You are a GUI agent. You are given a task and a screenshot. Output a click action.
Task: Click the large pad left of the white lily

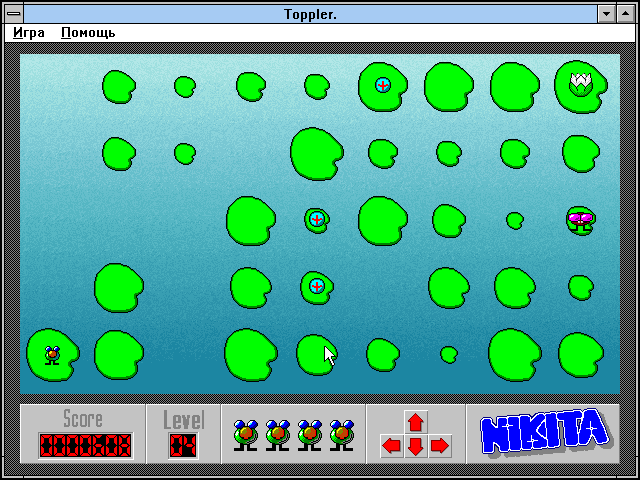click(x=515, y=87)
